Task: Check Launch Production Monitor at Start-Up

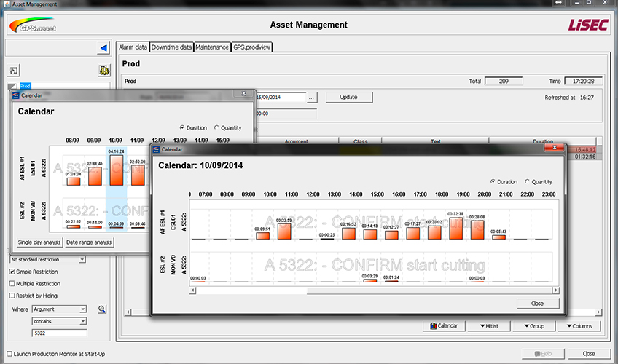Action: tap(9, 354)
